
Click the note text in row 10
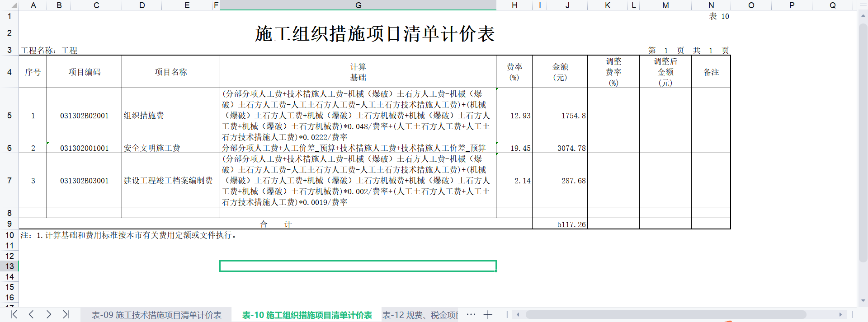click(129, 235)
